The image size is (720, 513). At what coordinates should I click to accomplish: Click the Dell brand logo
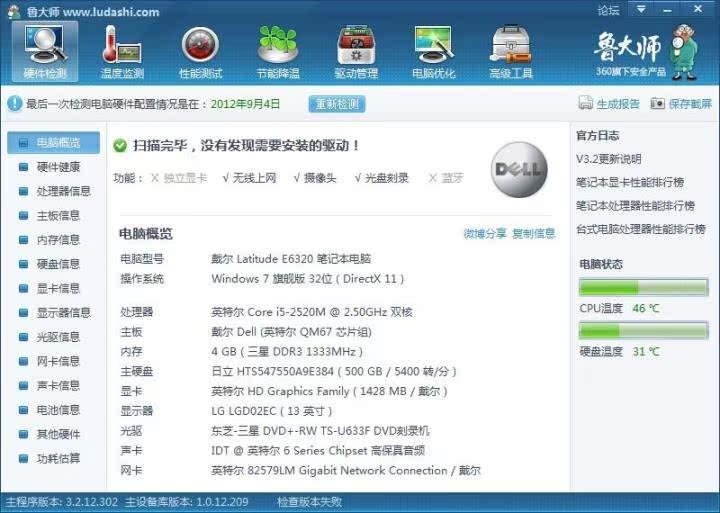coord(519,170)
